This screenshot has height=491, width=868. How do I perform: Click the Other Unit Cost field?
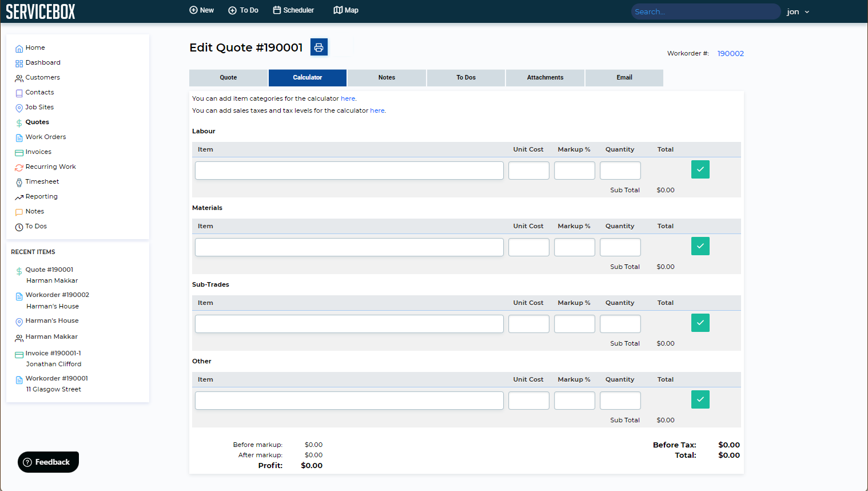(529, 401)
